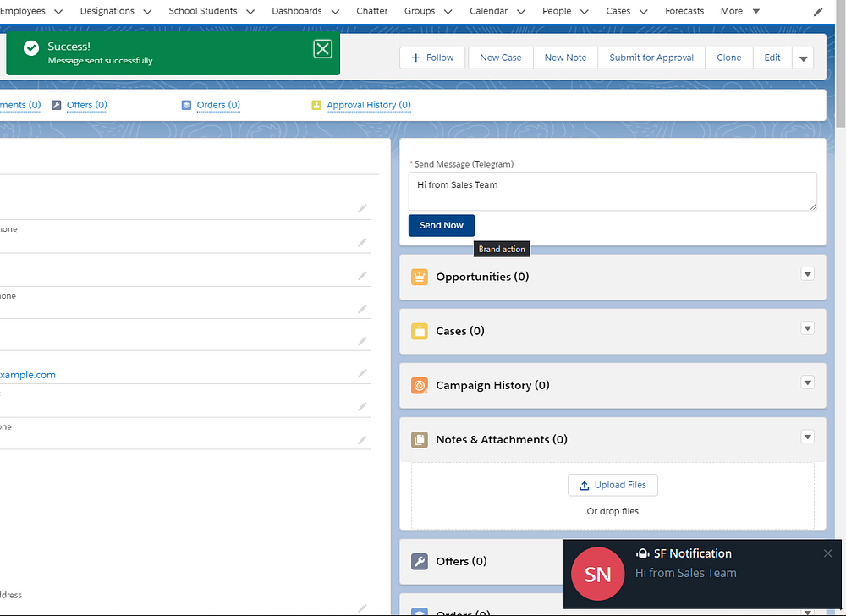Click the SF Notification bell icon
This screenshot has width=846, height=616.
click(x=642, y=553)
